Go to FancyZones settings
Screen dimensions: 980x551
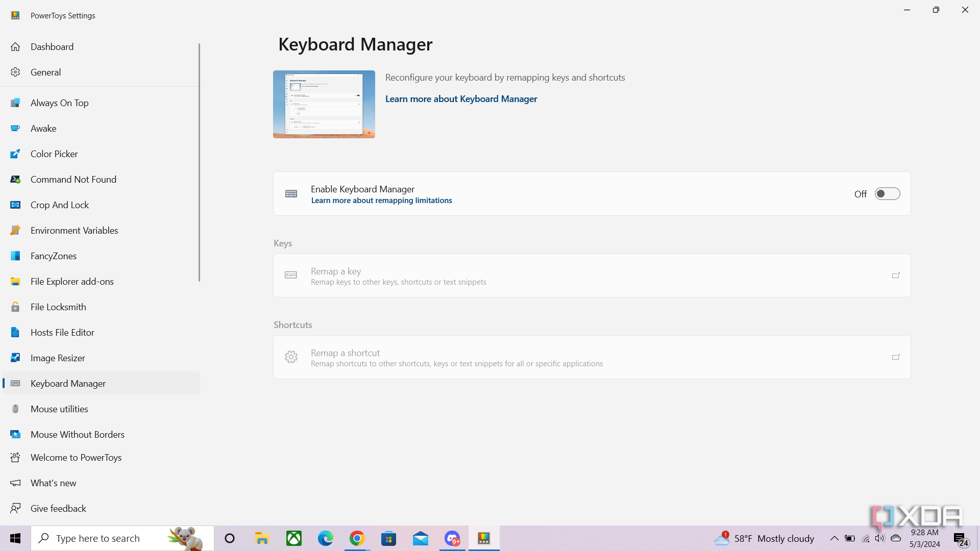101,256
